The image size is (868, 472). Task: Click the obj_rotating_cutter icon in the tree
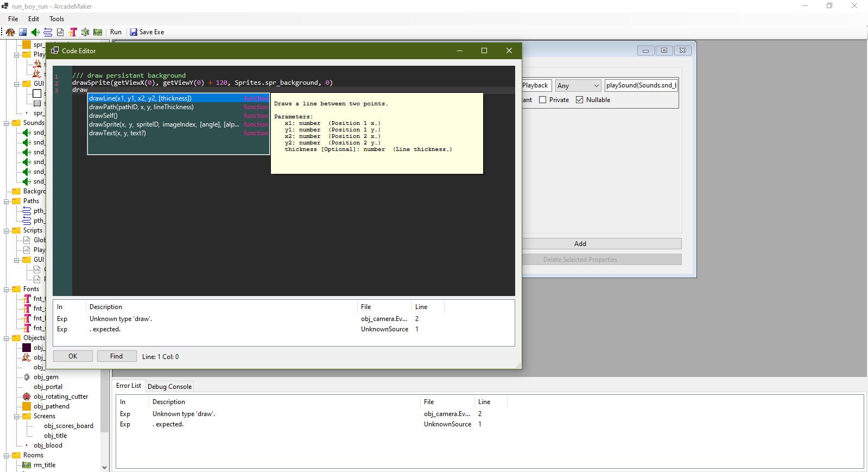(27, 397)
